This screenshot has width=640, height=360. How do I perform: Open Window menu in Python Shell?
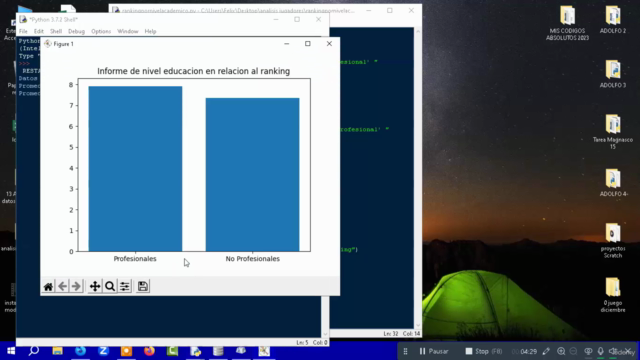click(128, 31)
